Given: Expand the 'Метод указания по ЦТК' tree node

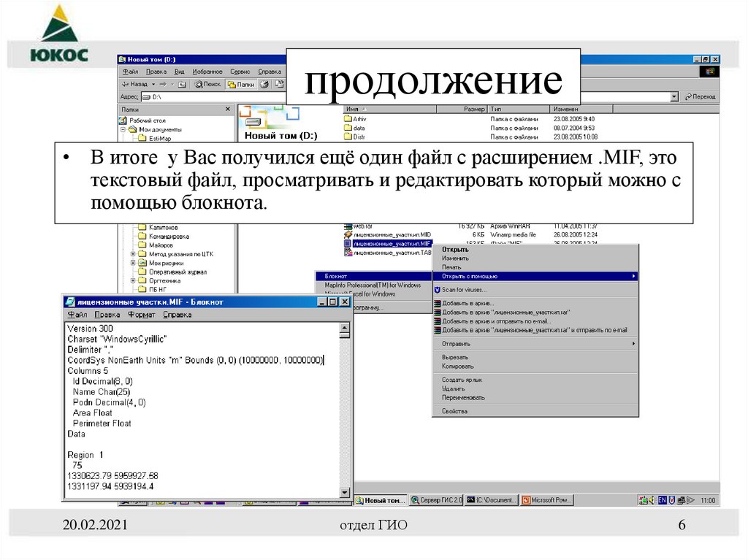Looking at the screenshot, I should pos(133,253).
